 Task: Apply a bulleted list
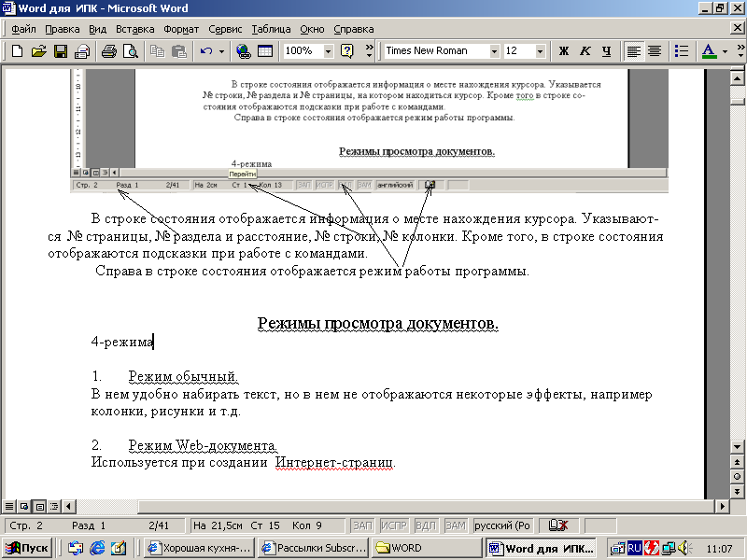coord(682,51)
